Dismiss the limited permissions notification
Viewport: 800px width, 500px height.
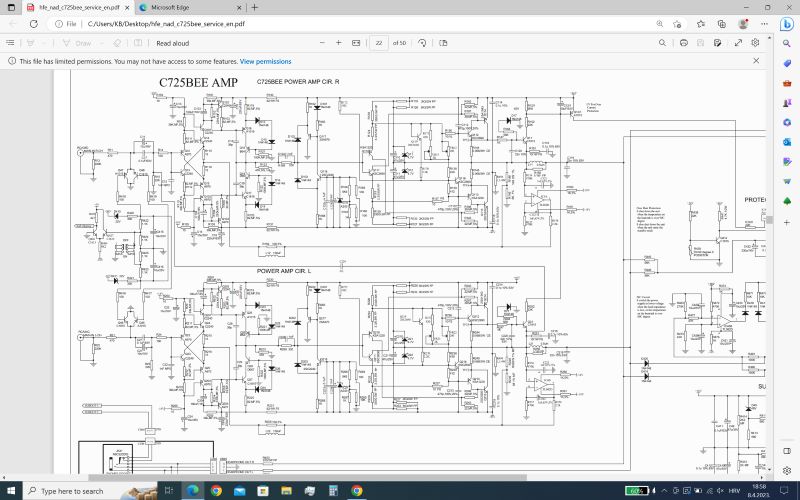coord(756,61)
